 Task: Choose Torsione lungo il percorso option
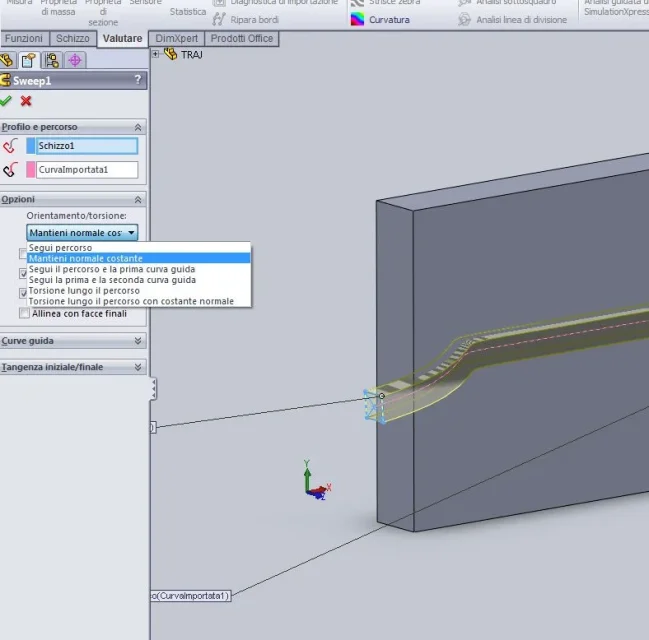[x=139, y=291]
